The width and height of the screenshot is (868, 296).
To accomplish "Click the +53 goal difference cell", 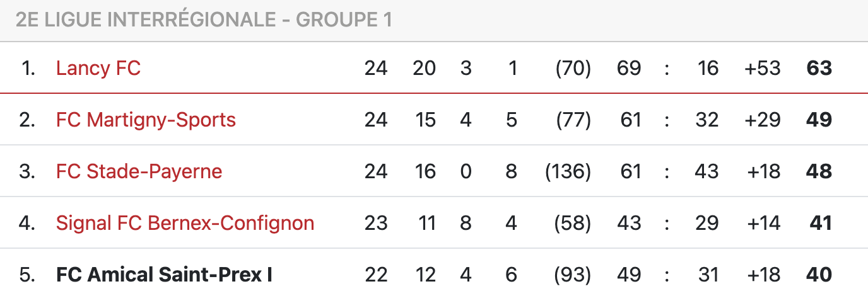I will click(x=763, y=68).
